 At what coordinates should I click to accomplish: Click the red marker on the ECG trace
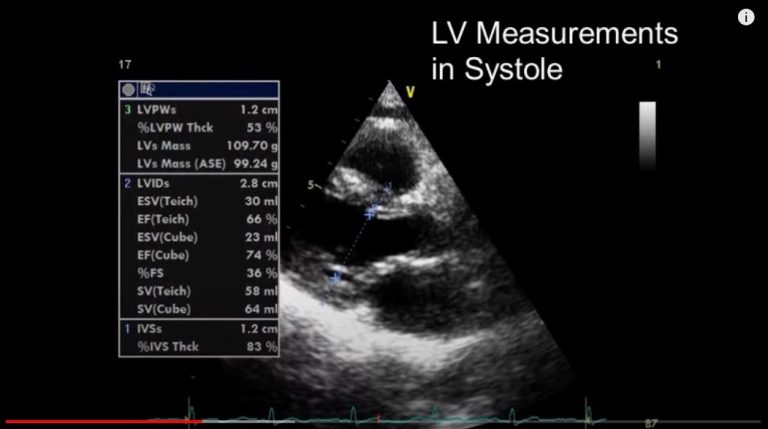pyautogui.click(x=380, y=416)
